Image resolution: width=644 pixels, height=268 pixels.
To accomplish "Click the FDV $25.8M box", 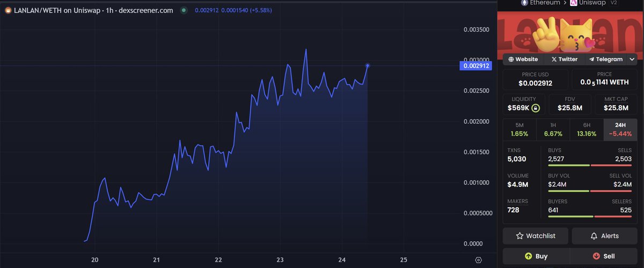I will coord(570,104).
